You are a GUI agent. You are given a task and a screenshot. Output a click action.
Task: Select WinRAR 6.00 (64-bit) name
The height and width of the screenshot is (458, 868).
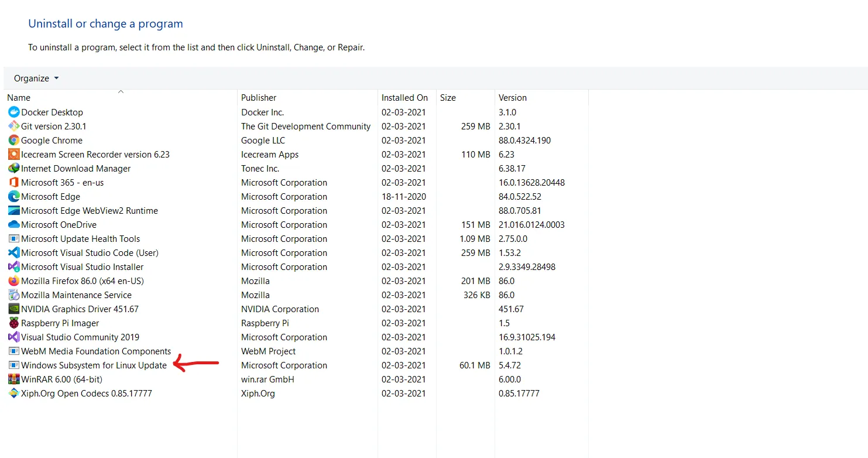tap(61, 379)
